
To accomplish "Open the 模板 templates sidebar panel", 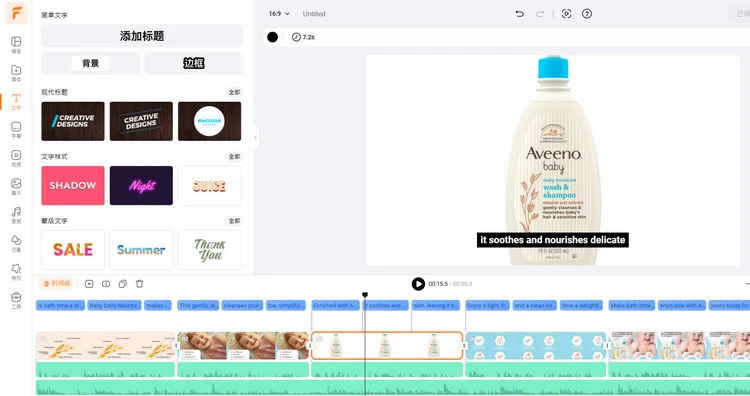I will pyautogui.click(x=16, y=44).
